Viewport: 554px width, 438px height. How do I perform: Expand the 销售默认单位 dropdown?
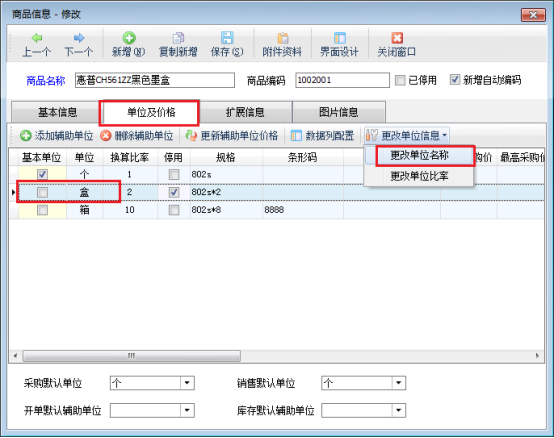pos(399,383)
